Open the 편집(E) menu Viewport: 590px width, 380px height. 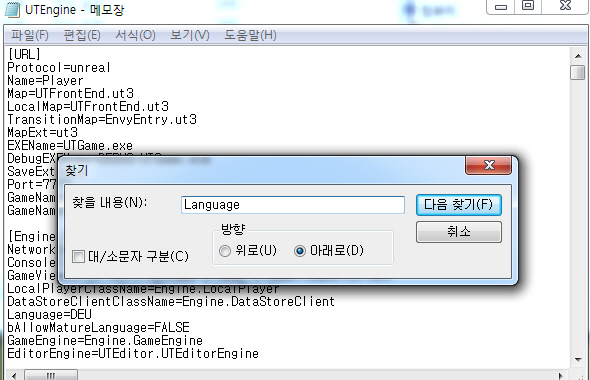82,35
